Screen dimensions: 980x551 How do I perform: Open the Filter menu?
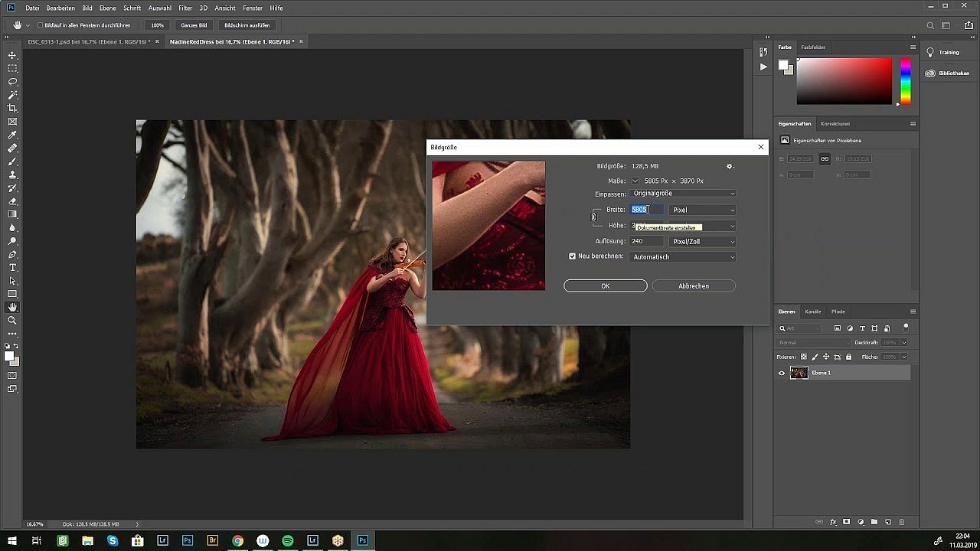point(185,8)
